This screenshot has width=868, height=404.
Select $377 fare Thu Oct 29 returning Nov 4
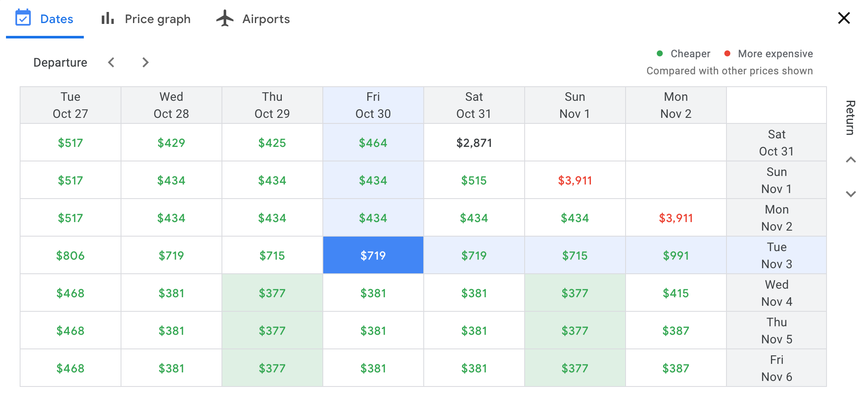click(272, 293)
